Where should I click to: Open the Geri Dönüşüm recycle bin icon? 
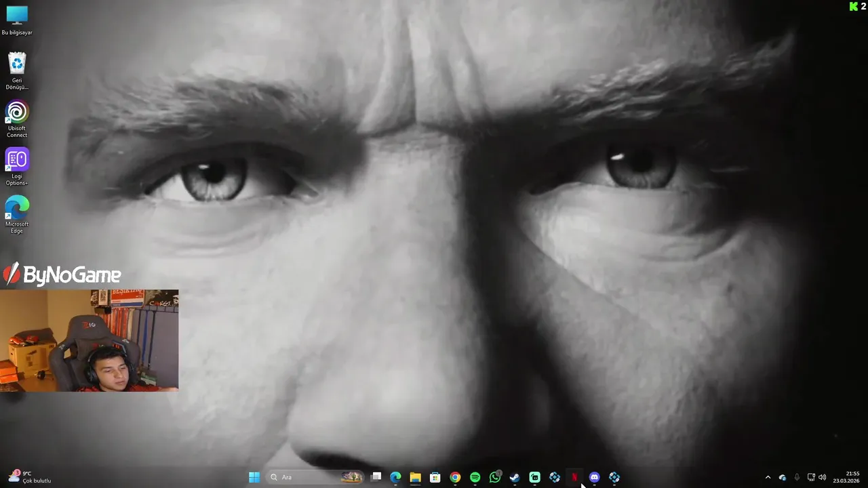[x=17, y=71]
